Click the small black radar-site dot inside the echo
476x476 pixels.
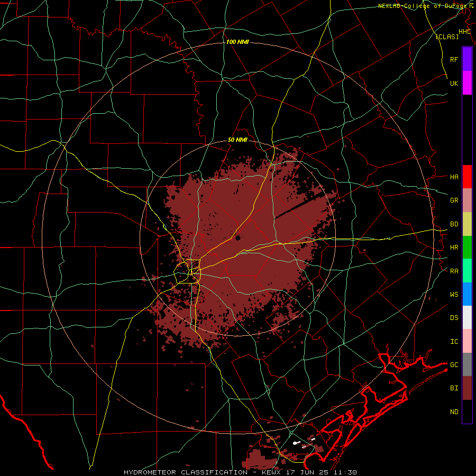click(237, 238)
